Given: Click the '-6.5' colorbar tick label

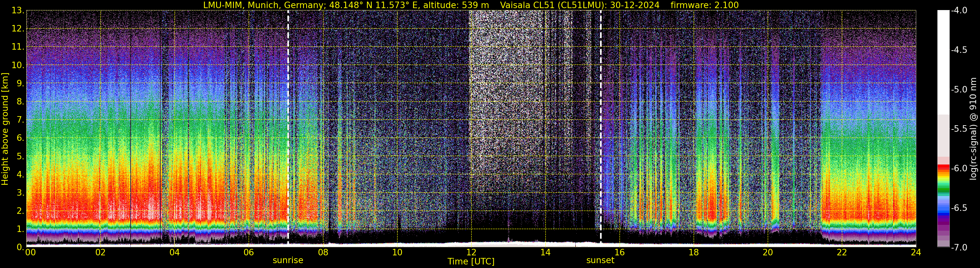Looking at the screenshot, I should (959, 208).
